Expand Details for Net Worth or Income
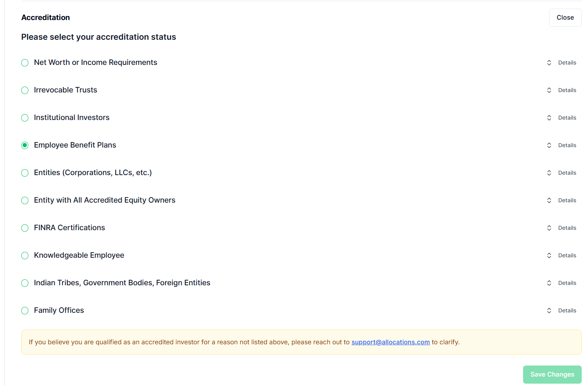This screenshot has height=386, width=588. [x=567, y=63]
